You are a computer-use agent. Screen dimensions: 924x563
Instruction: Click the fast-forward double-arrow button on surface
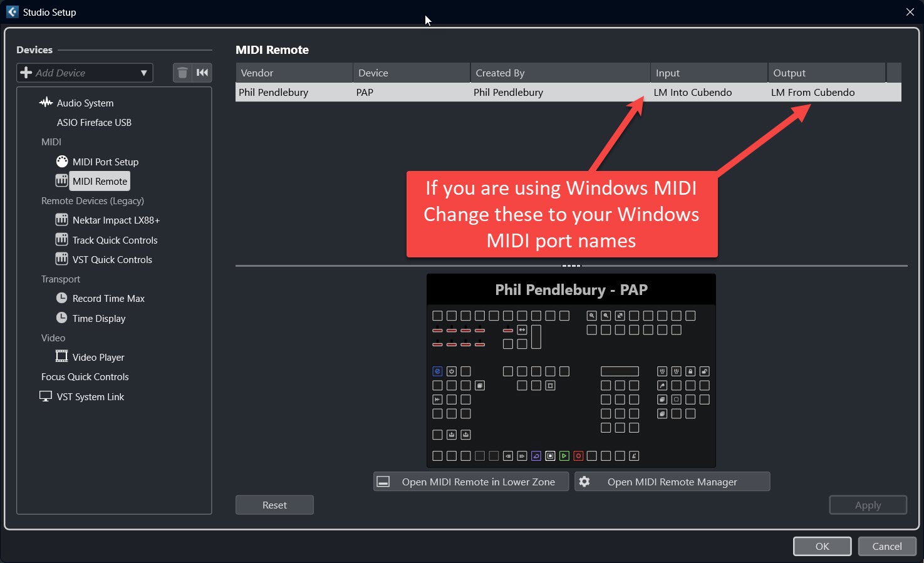point(437,400)
